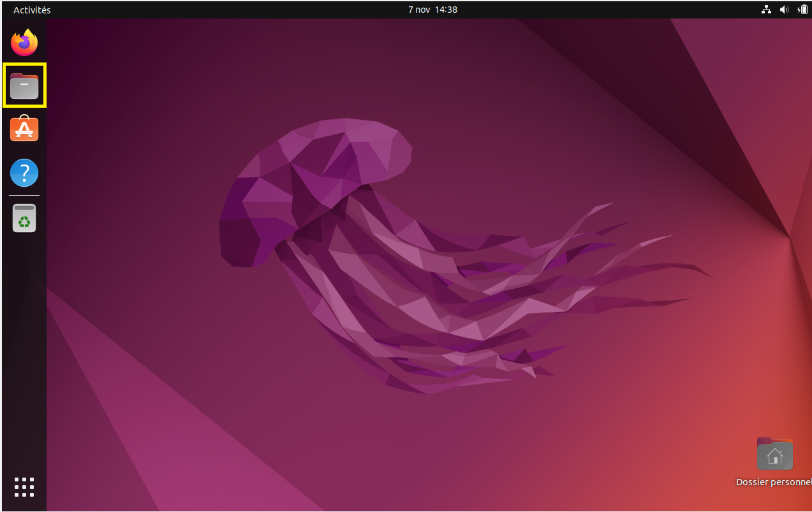Click the "7 nov" date in top bar
812x512 pixels.
(x=418, y=10)
